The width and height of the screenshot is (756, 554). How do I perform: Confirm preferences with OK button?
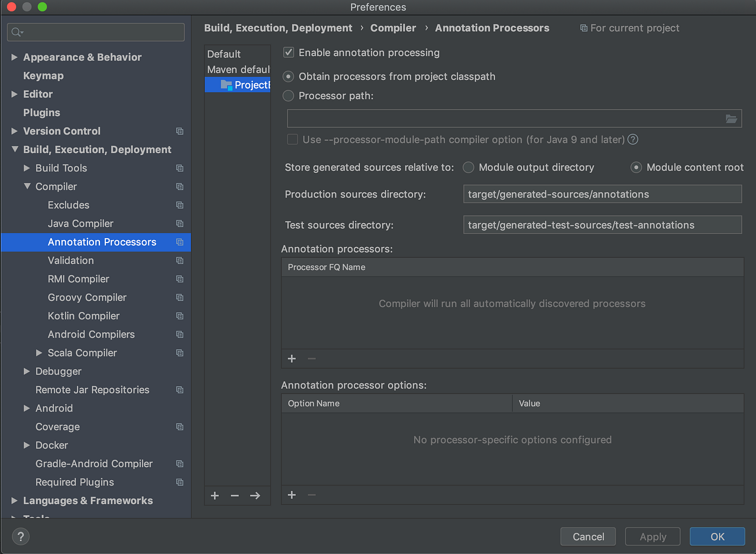tap(717, 537)
